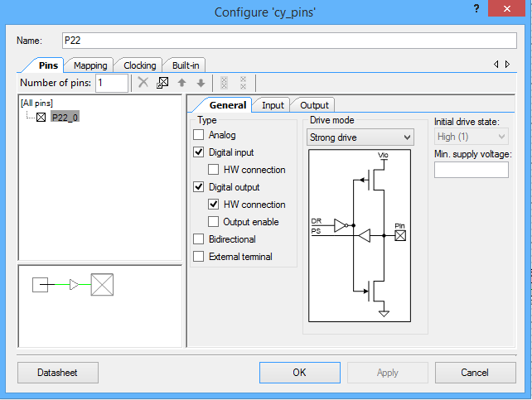Open the Drive mode dropdown
This screenshot has height=400, width=532.
(x=360, y=137)
